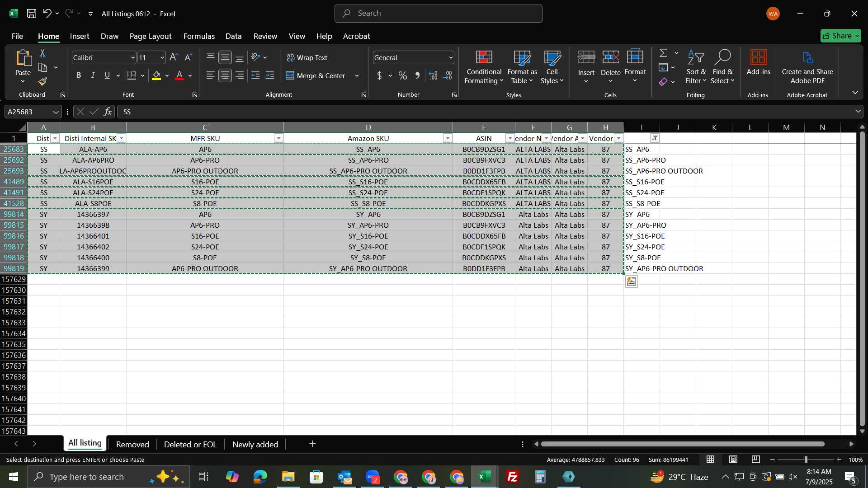The height and width of the screenshot is (488, 868).
Task: Toggle Center horizontal alignment
Action: click(x=225, y=75)
